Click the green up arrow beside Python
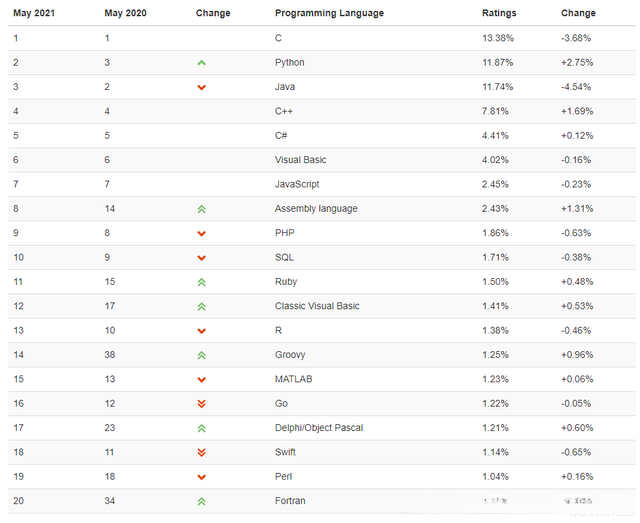640x523 pixels. 202,63
